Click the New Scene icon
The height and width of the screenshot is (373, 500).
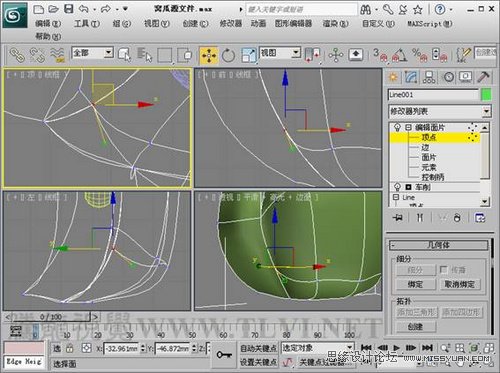[39, 9]
